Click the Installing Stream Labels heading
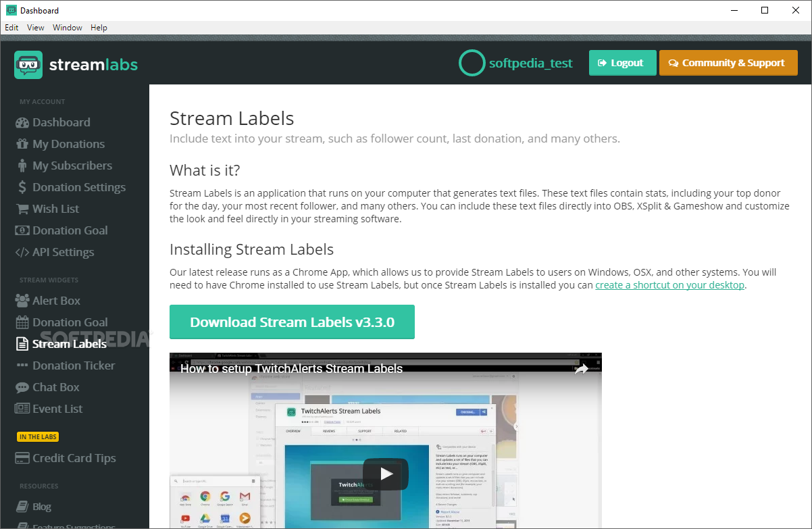The height and width of the screenshot is (529, 812). click(x=251, y=249)
